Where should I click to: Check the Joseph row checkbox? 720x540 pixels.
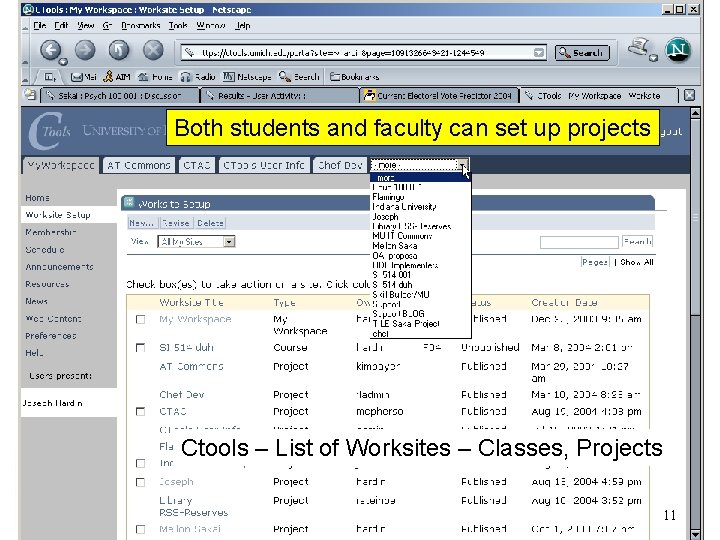[141, 482]
